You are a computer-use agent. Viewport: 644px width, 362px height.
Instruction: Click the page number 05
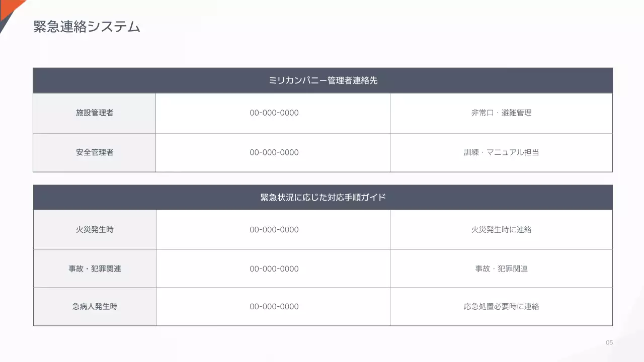pyautogui.click(x=609, y=343)
